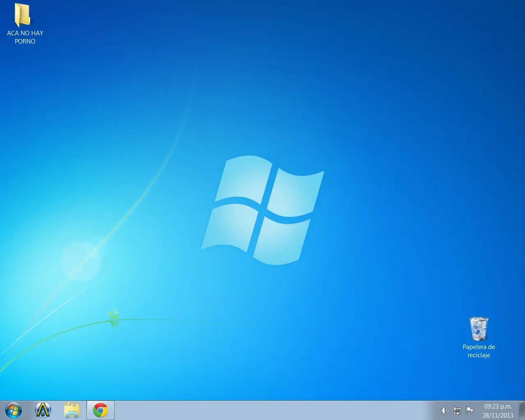The height and width of the screenshot is (420, 525).
Task: Click the Windows logo on the wallpaper
Action: pyautogui.click(x=262, y=210)
